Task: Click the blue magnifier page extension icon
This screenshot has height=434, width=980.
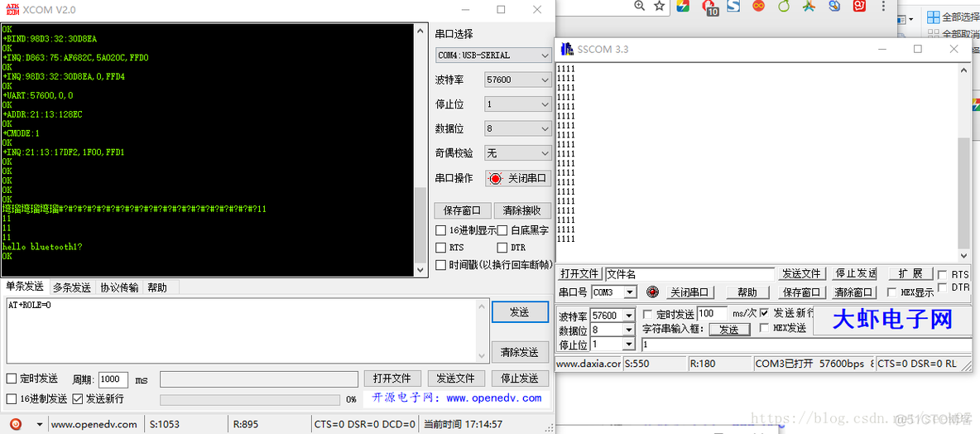Action: pos(834,6)
